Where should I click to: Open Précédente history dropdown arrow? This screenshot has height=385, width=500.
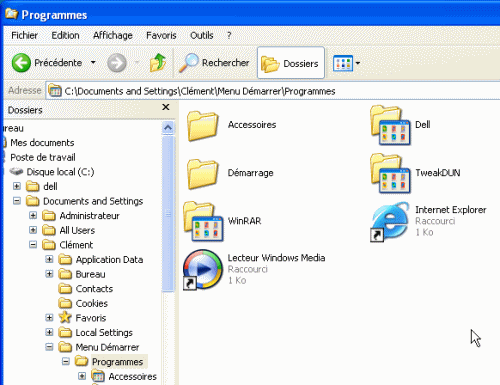[93, 62]
